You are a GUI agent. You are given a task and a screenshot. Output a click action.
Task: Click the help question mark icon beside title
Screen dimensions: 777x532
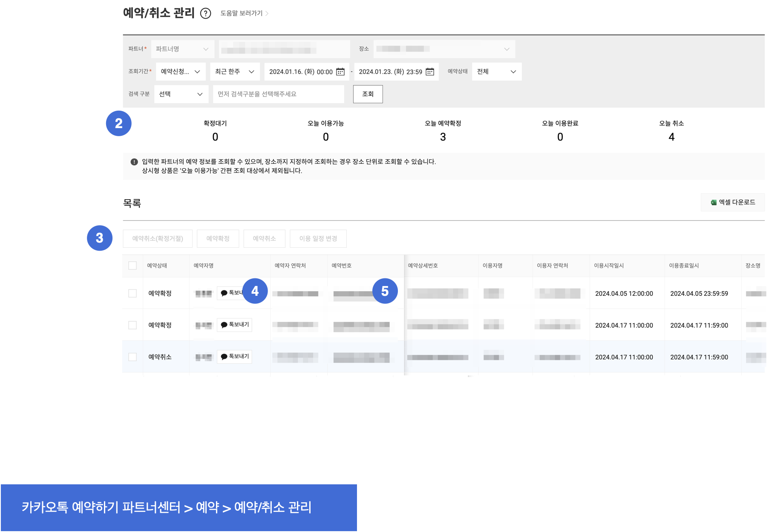pyautogui.click(x=205, y=14)
